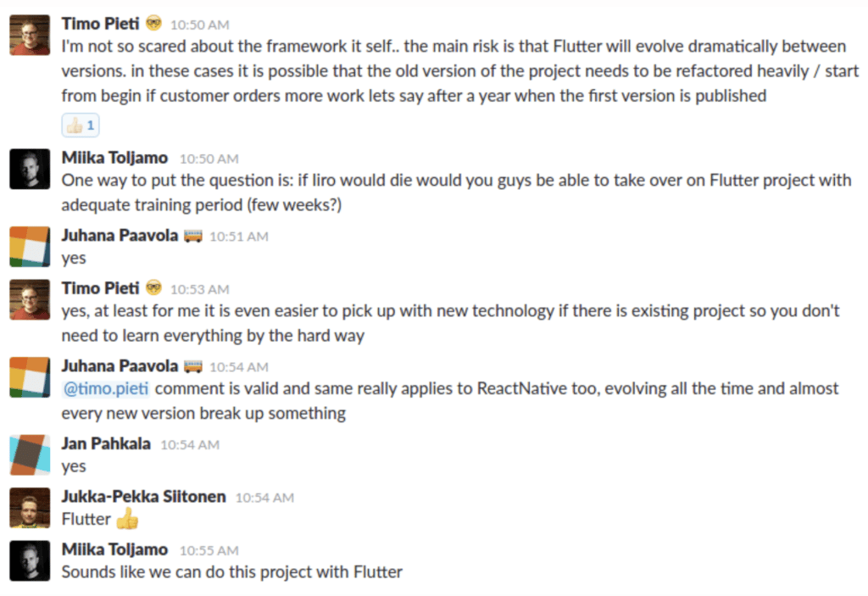The image size is (868, 596).
Task: Click the nerd-face status emoji next to Timo Pieti at 10:50
Action: [x=154, y=24]
